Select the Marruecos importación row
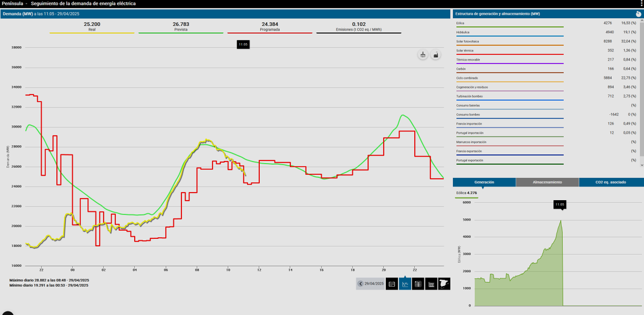Viewport: 644px width, 315px height. [546, 142]
